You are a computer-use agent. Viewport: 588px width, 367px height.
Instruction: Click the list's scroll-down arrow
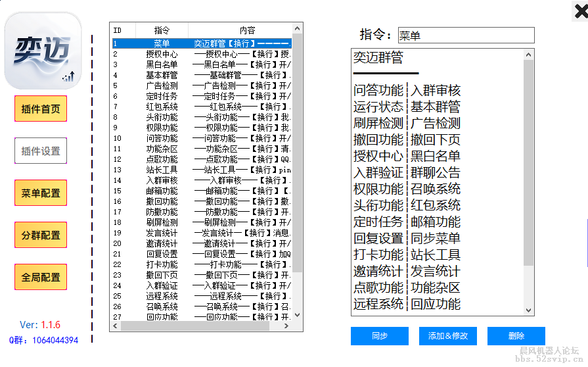[x=298, y=315]
